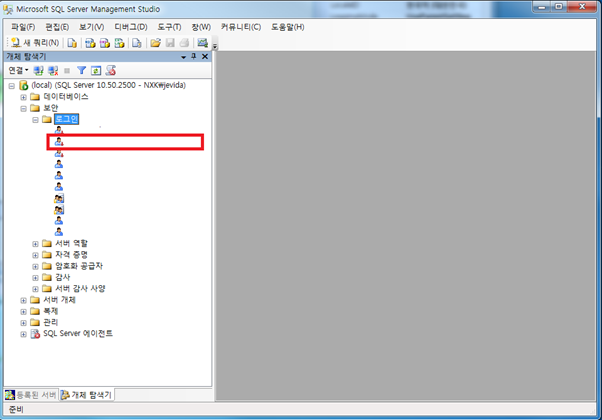This screenshot has width=602, height=420.
Task: Select the 보안 tree label
Action: click(x=50, y=108)
